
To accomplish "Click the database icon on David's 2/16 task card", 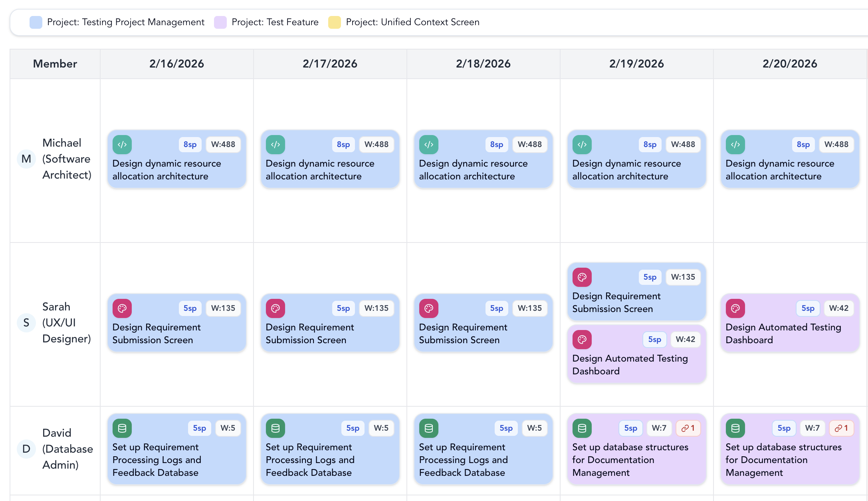I will pos(122,428).
